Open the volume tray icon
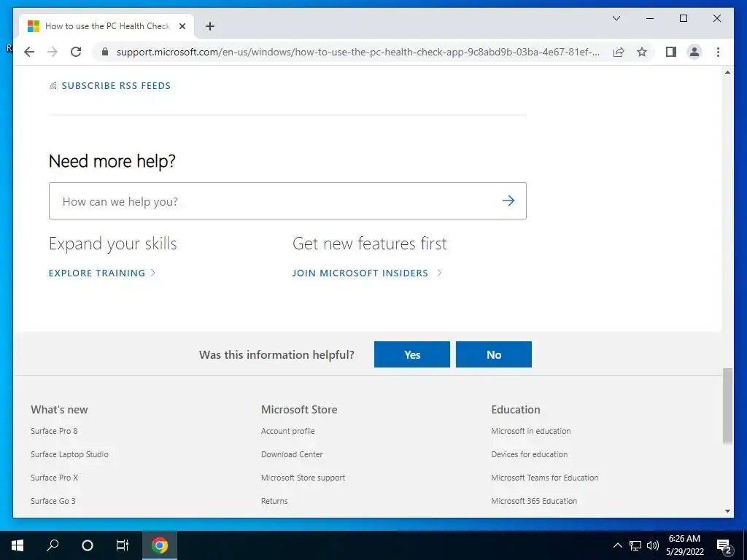 tap(653, 545)
